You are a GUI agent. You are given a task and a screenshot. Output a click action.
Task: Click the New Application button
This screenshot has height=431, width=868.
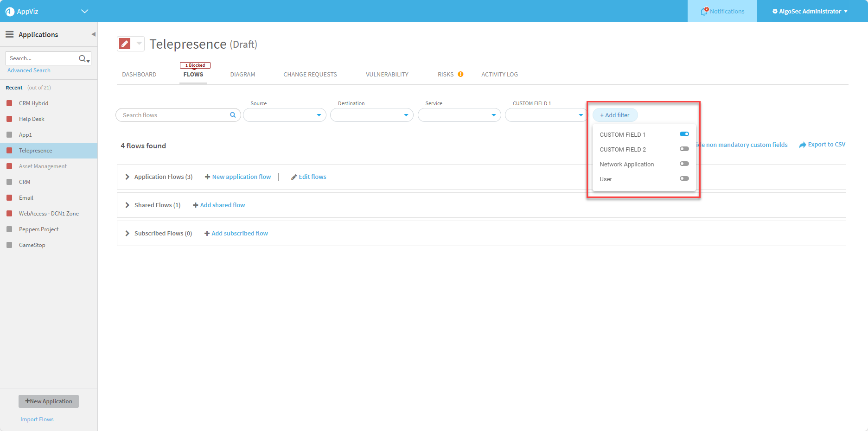49,401
